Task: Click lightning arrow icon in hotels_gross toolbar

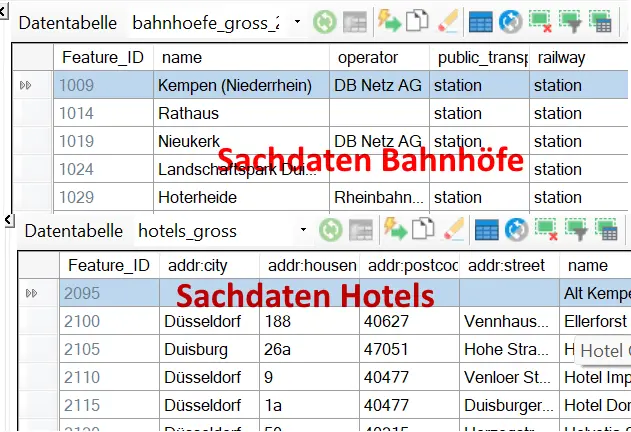Action: tap(394, 230)
